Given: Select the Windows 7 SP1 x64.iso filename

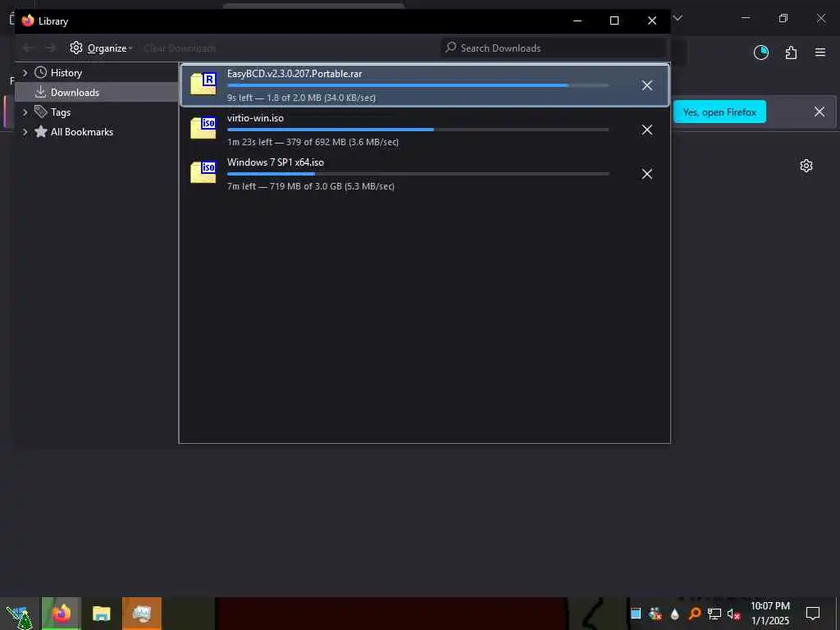Looking at the screenshot, I should click(276, 162).
